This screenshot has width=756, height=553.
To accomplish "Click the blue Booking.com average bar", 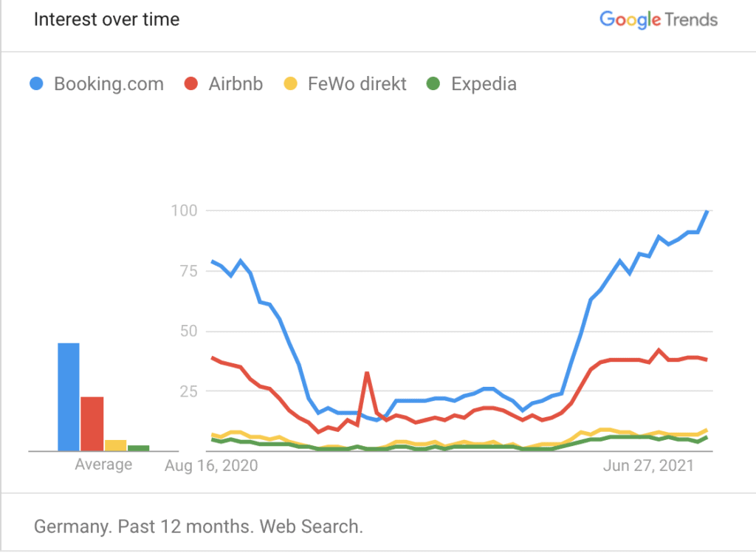I will pyautogui.click(x=69, y=397).
